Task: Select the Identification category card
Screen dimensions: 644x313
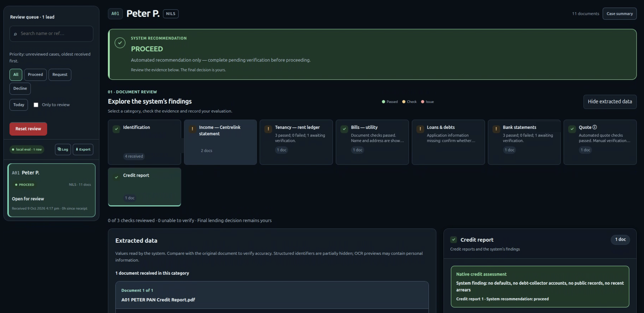Action: click(x=144, y=142)
